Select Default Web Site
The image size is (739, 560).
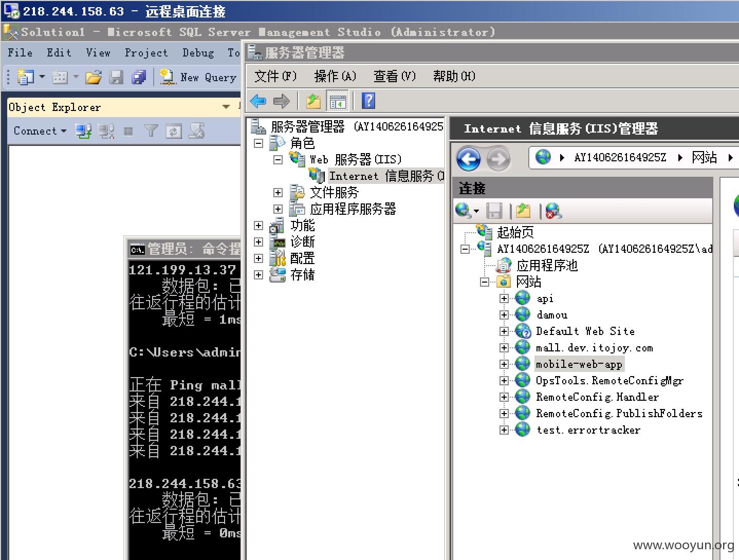[x=585, y=331]
